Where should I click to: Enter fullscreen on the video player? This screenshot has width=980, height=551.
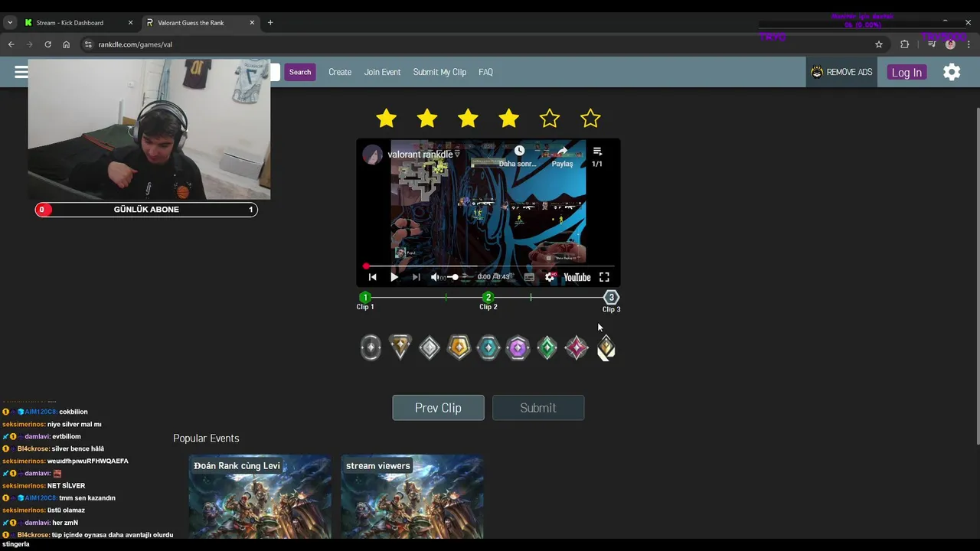coord(604,277)
